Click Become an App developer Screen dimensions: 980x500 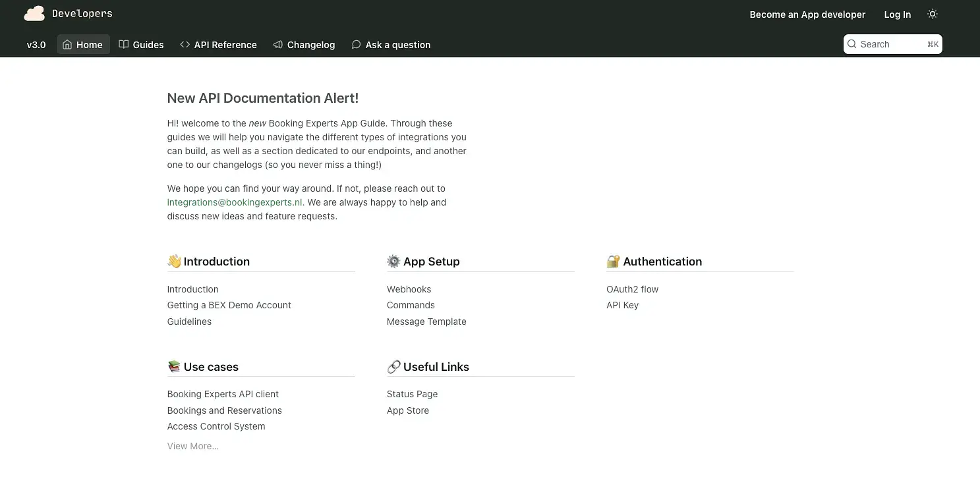(807, 14)
